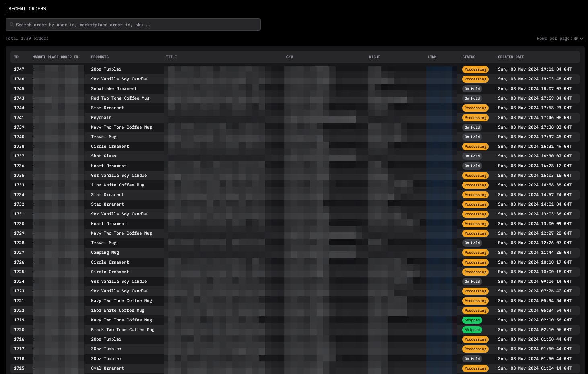Click the Oval Ornament product in order 1715
The height and width of the screenshot is (374, 588).
107,368
